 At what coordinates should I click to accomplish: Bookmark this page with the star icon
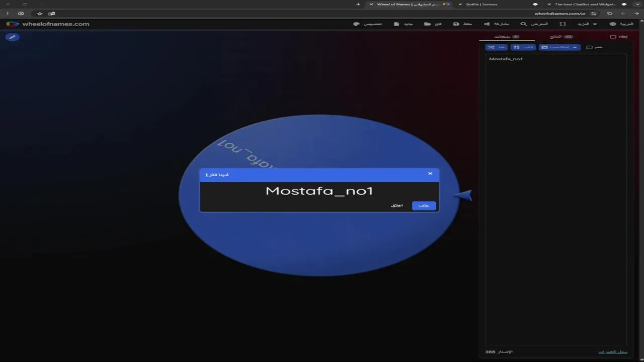pyautogui.click(x=40, y=14)
